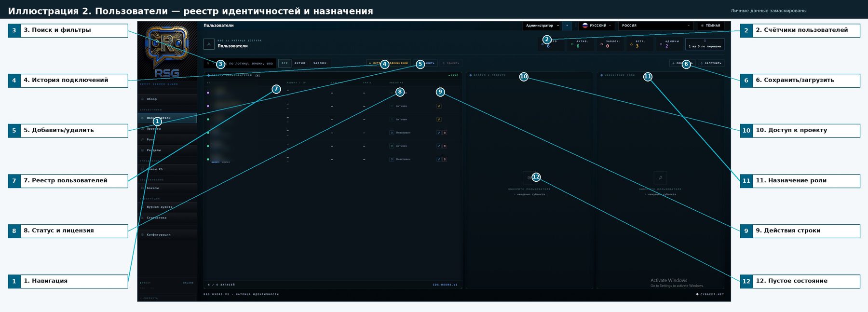Click the edit pencil icon in the last user row
The image size is (868, 312).
pyautogui.click(x=439, y=159)
